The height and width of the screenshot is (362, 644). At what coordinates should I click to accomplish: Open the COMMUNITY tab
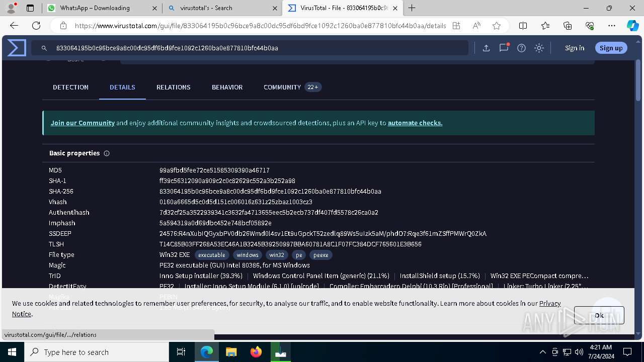[x=292, y=87]
